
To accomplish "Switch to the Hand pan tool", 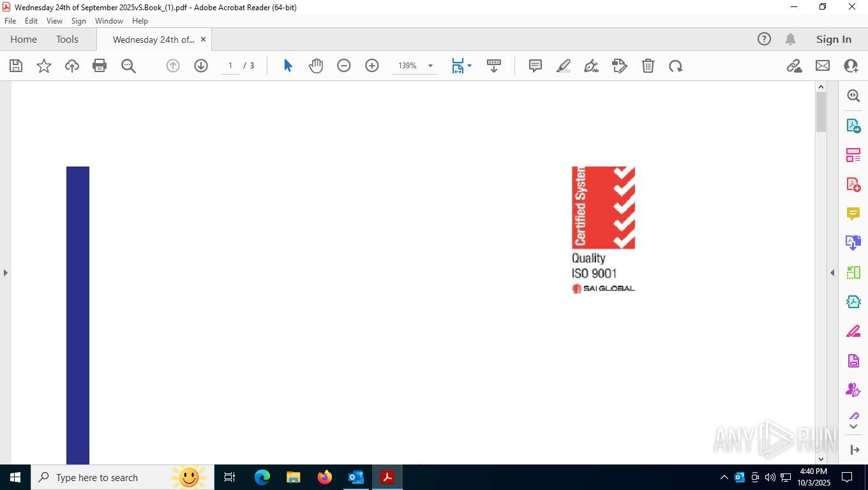I will pos(316,66).
